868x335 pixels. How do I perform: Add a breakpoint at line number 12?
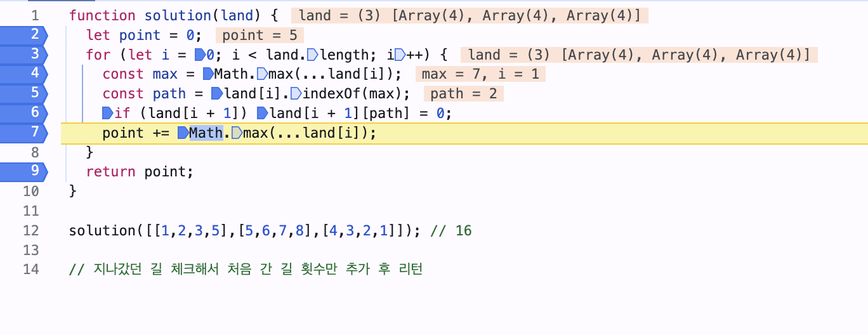[x=30, y=230]
